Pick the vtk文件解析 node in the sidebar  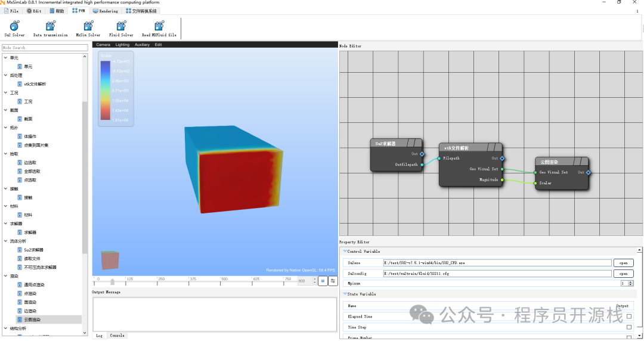coord(35,84)
